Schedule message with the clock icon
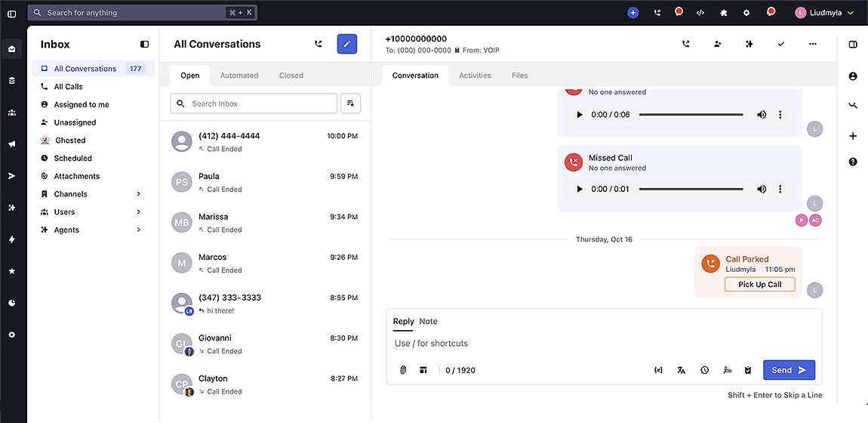Screen dimensions: 868x423 704,370
